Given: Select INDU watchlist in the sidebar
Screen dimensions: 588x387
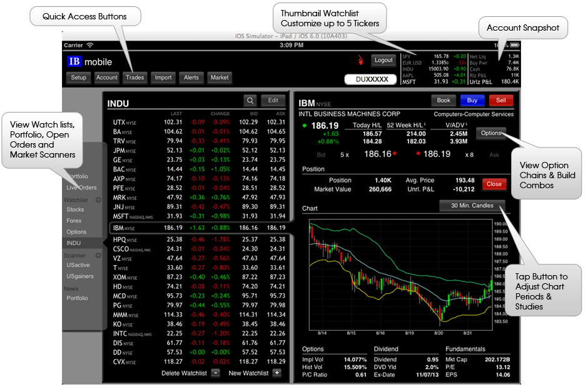Looking at the screenshot, I should (82, 243).
